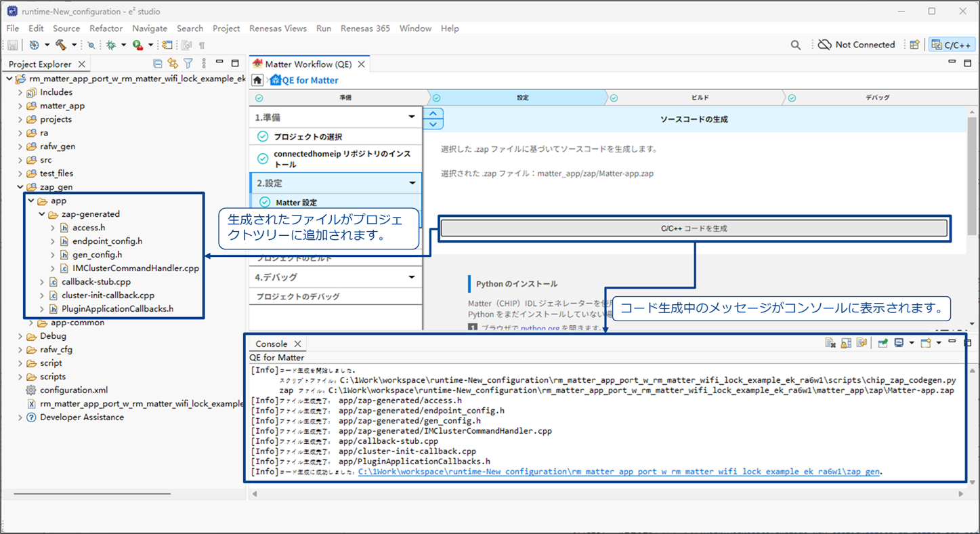Click the hammer Build icon in toolbar
This screenshot has height=534, width=980.
click(61, 45)
